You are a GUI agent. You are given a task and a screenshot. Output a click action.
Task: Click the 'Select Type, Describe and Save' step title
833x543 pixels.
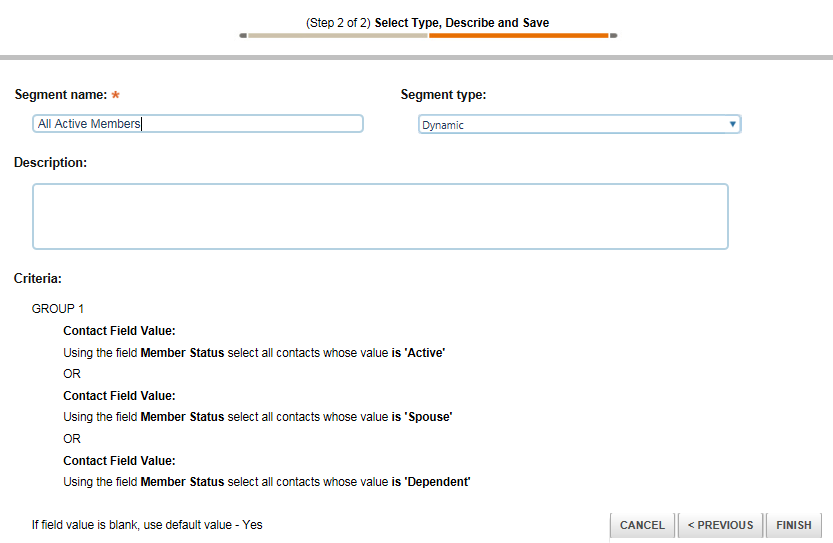461,22
